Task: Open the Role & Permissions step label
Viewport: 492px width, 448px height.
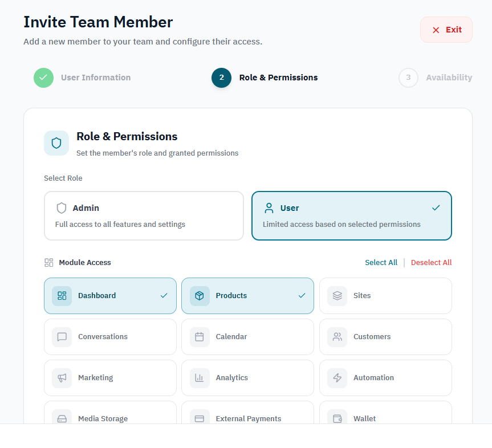Action: [x=278, y=78]
